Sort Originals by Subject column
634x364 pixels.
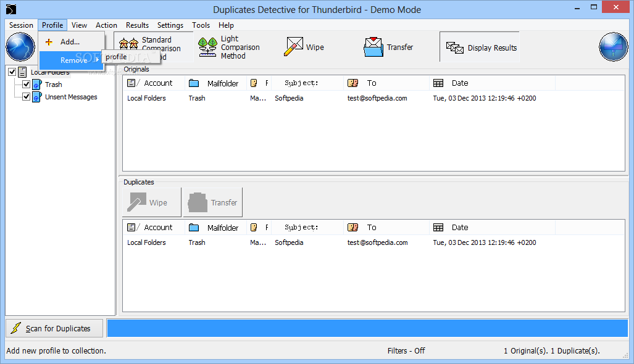pos(307,83)
